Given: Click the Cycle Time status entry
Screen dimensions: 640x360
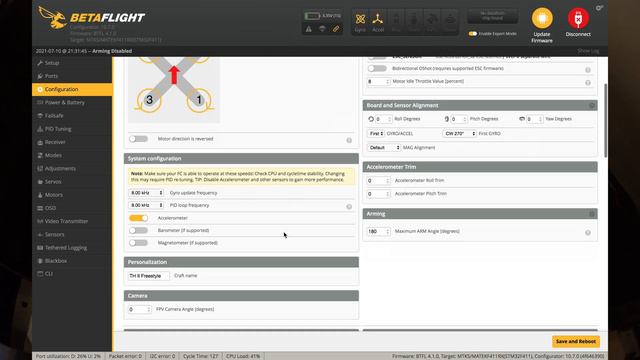Looking at the screenshot, I should (200, 356).
